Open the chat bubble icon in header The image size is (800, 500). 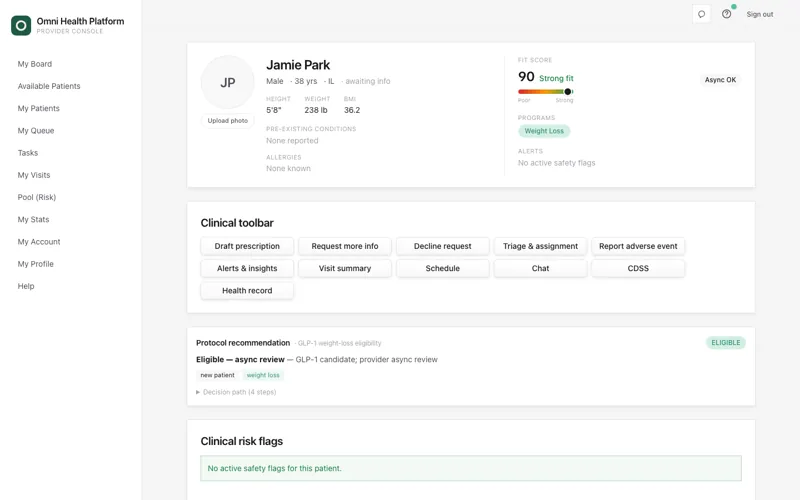click(702, 14)
